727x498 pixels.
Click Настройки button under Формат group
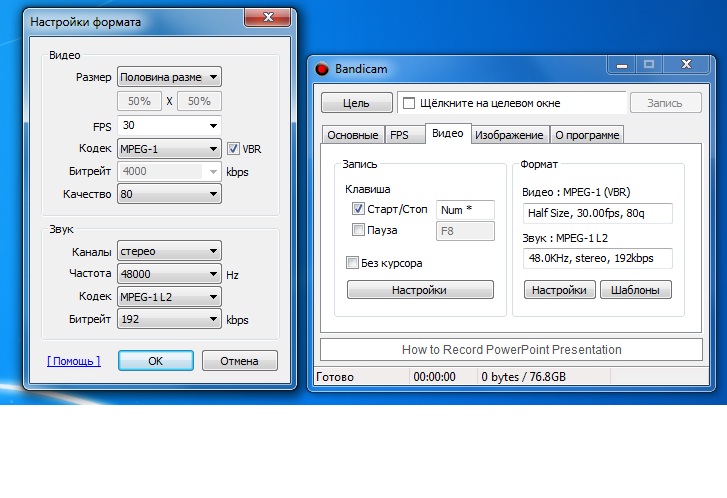point(560,290)
